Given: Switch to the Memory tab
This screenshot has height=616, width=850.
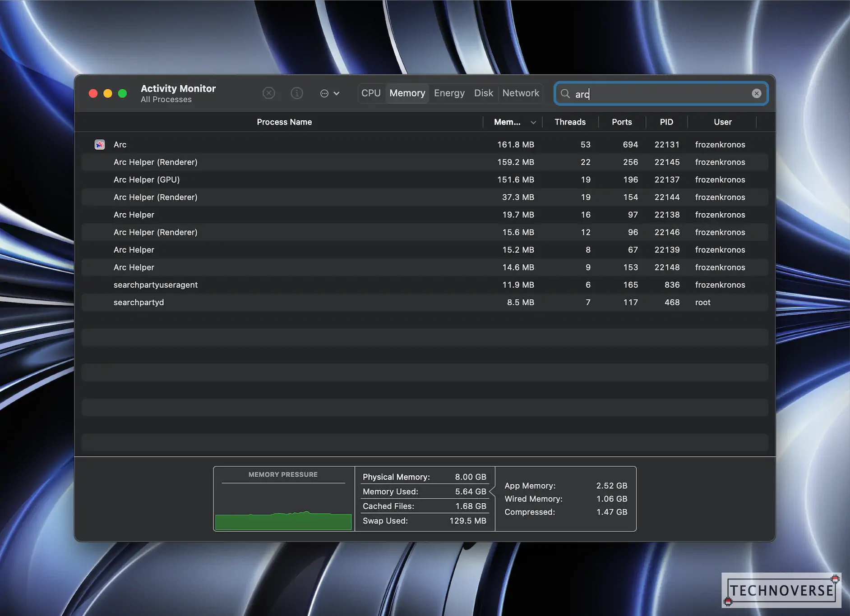Looking at the screenshot, I should click(407, 93).
